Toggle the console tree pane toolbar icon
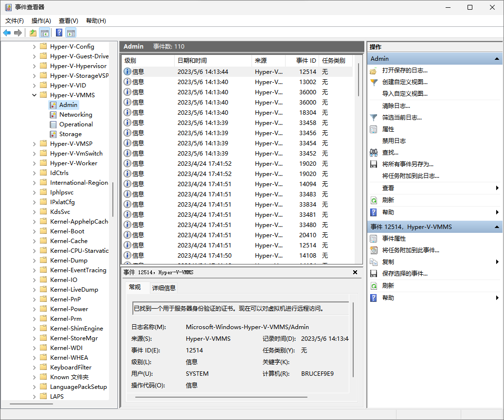Image resolution: width=504 pixels, height=420 pixels. click(x=44, y=33)
